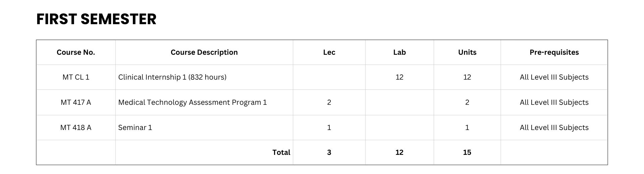Select the Lab value 12 for MT CL 1
The width and height of the screenshot is (644, 174).
pos(399,77)
